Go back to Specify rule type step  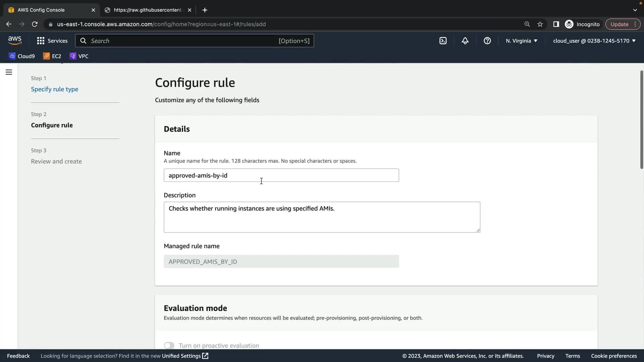click(x=54, y=89)
